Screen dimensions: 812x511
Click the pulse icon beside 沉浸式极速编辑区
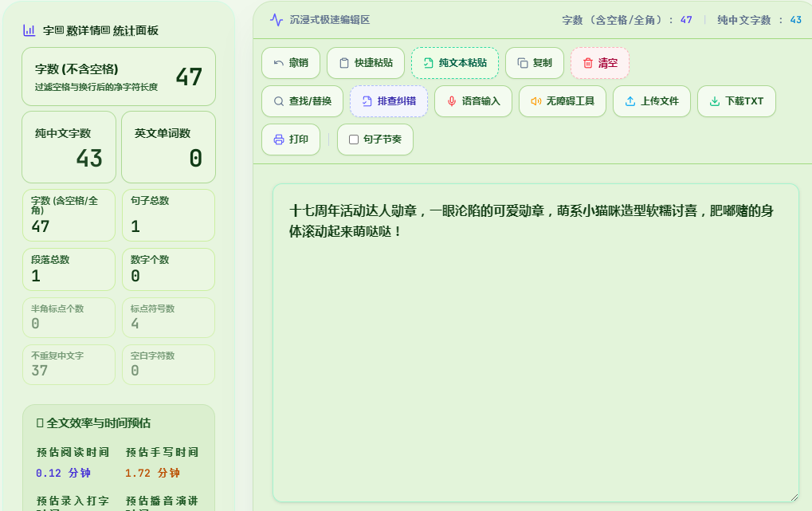(277, 20)
